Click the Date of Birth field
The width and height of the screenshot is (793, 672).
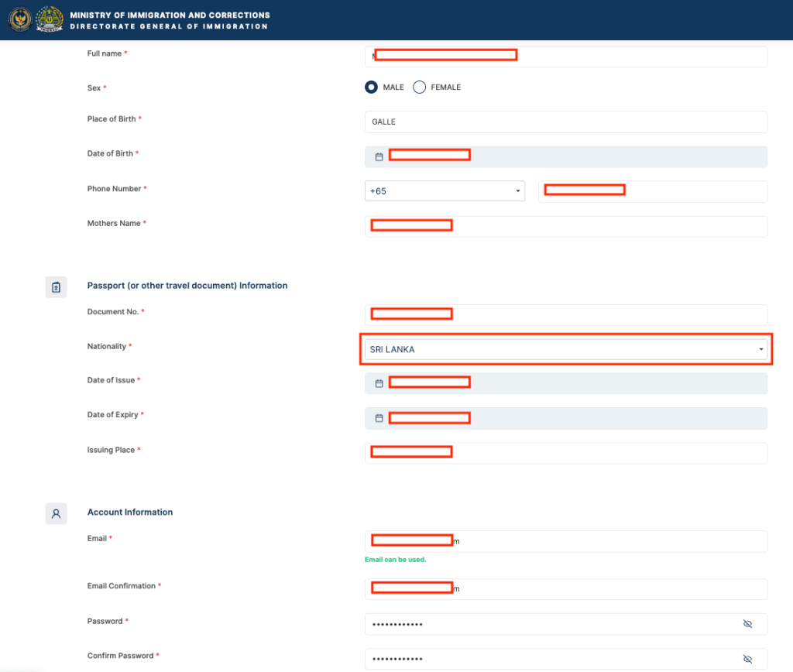pyautogui.click(x=566, y=156)
